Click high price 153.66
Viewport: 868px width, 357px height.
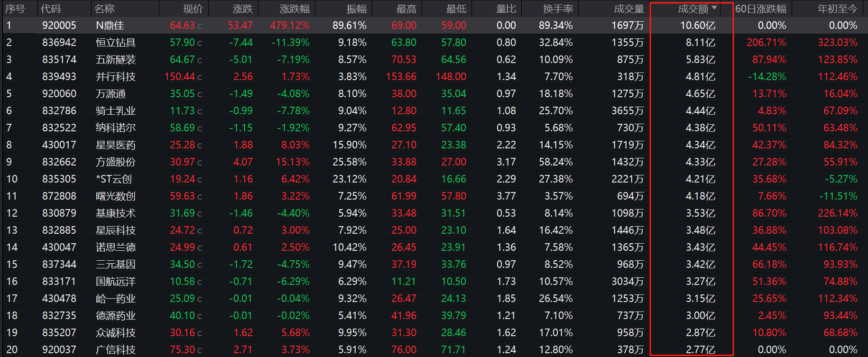tap(401, 77)
